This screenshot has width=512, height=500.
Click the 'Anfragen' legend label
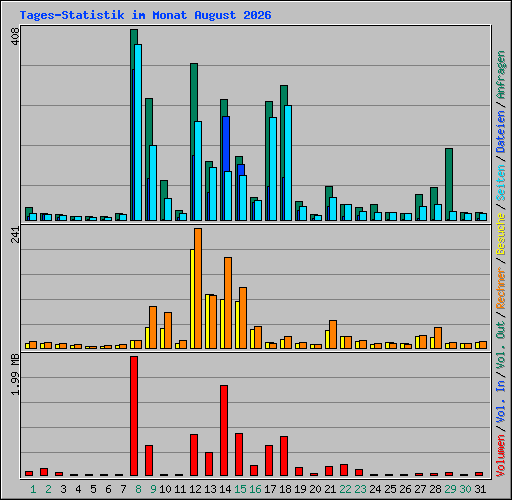(501, 75)
